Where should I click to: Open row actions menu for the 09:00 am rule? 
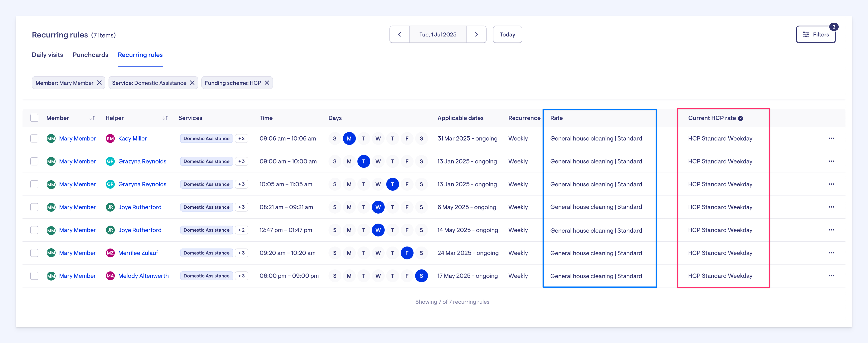tap(831, 161)
